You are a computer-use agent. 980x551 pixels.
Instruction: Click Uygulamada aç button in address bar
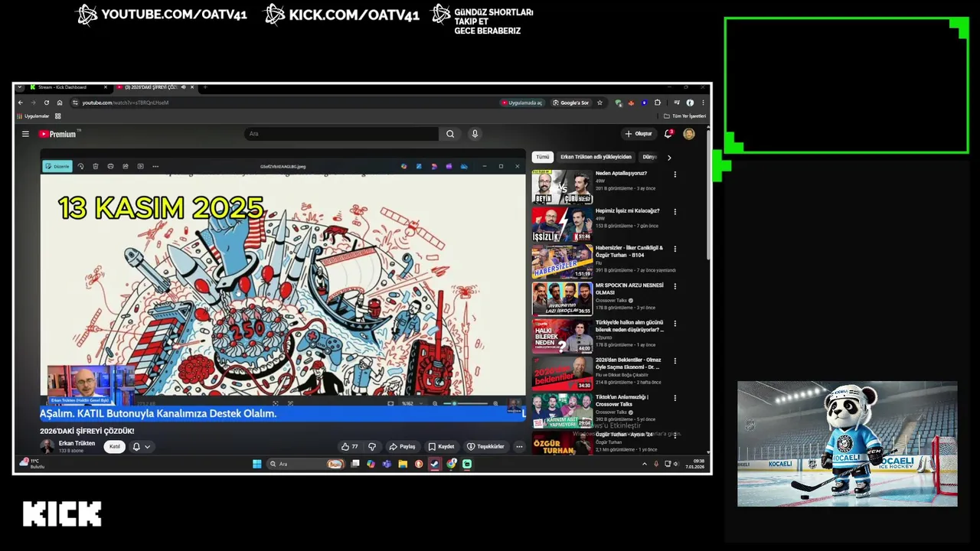pos(522,103)
